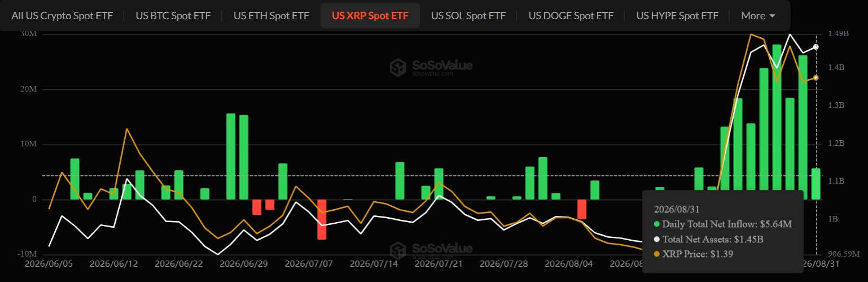This screenshot has width=868, height=282.
Task: Click the 1.3B right axis label
Action: coord(836,106)
